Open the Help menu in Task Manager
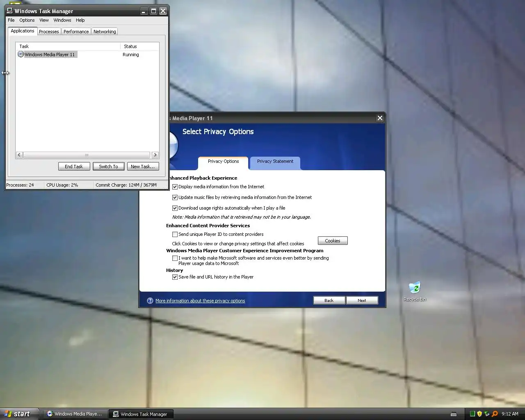Screen dimensions: 525x420 pos(80,20)
